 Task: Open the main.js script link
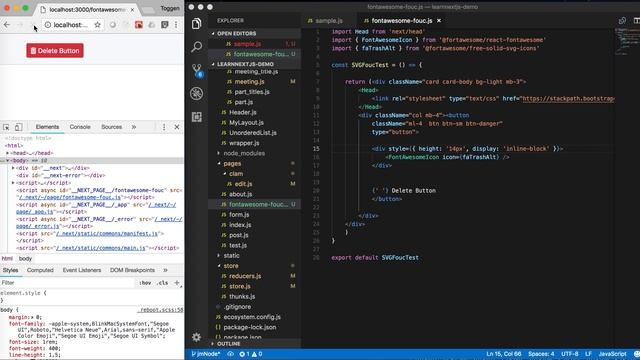click(x=100, y=248)
